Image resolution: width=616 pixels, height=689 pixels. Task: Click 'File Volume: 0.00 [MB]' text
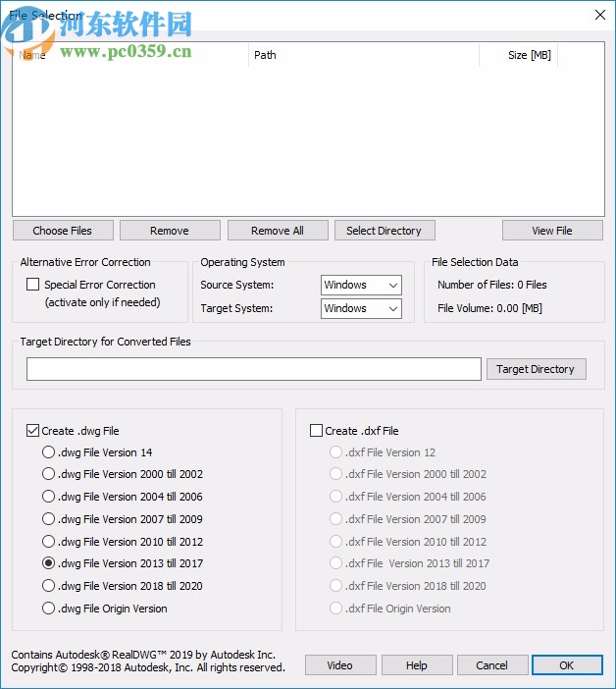coord(489,308)
